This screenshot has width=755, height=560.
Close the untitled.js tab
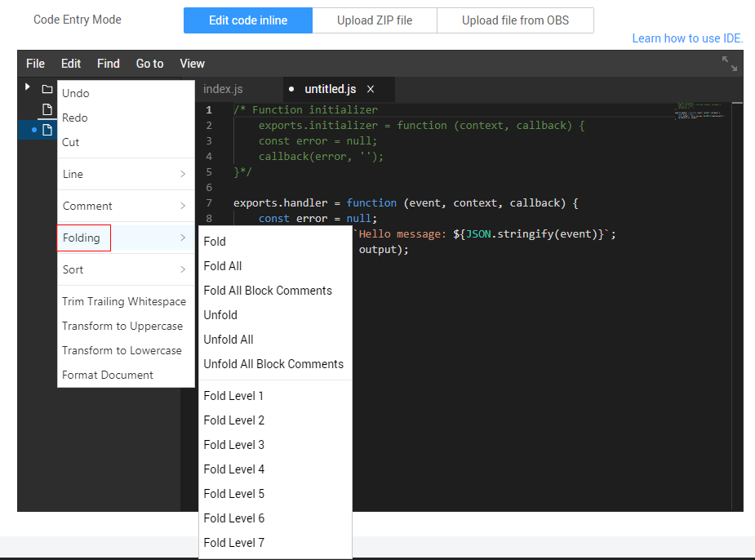pos(371,89)
